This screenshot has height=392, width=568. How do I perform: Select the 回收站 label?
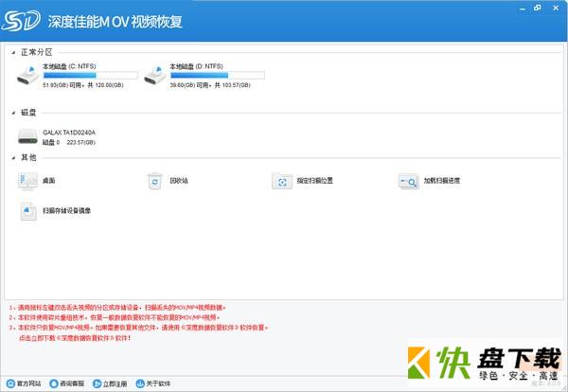pos(179,181)
